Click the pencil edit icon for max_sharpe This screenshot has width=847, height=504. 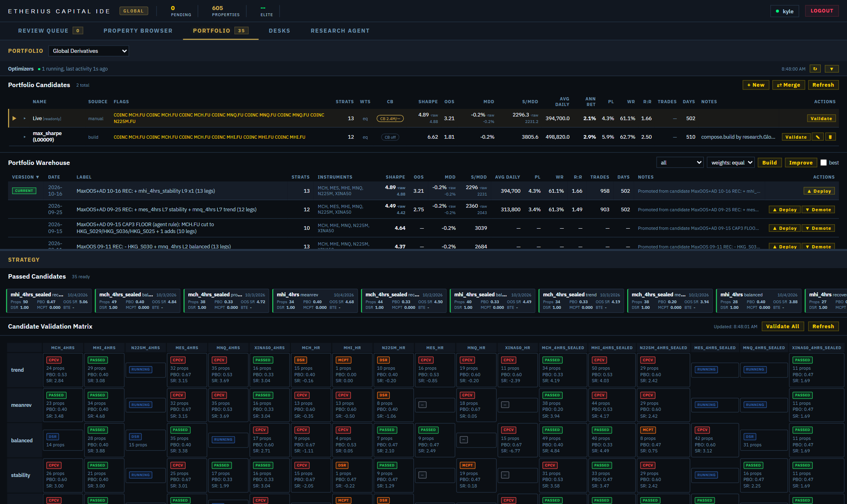(x=818, y=137)
